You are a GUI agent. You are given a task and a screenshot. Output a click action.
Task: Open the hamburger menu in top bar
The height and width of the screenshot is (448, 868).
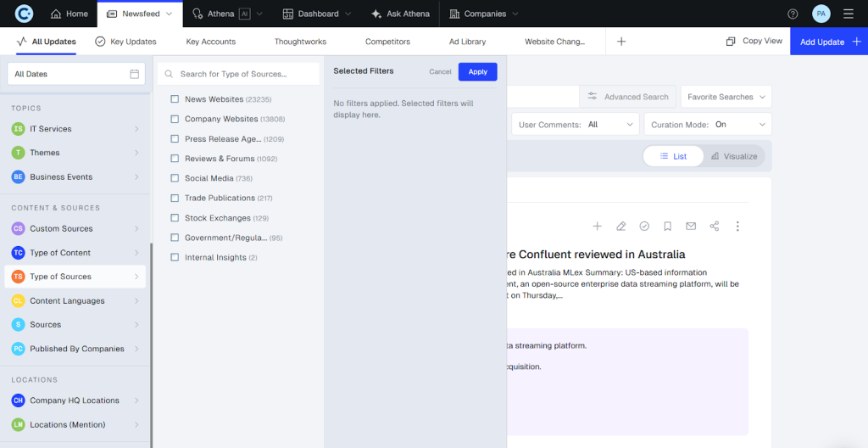[x=849, y=14]
